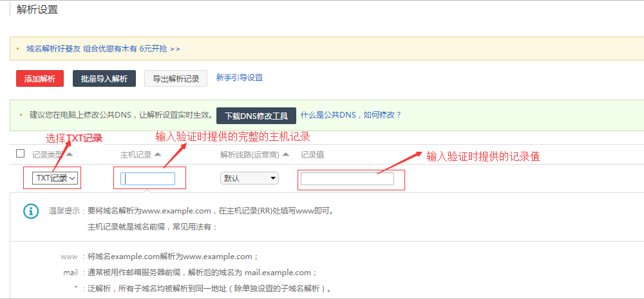This screenshot has height=299, width=644.
Task: Expand the 默认 resolution line dropdown
Action: [249, 178]
